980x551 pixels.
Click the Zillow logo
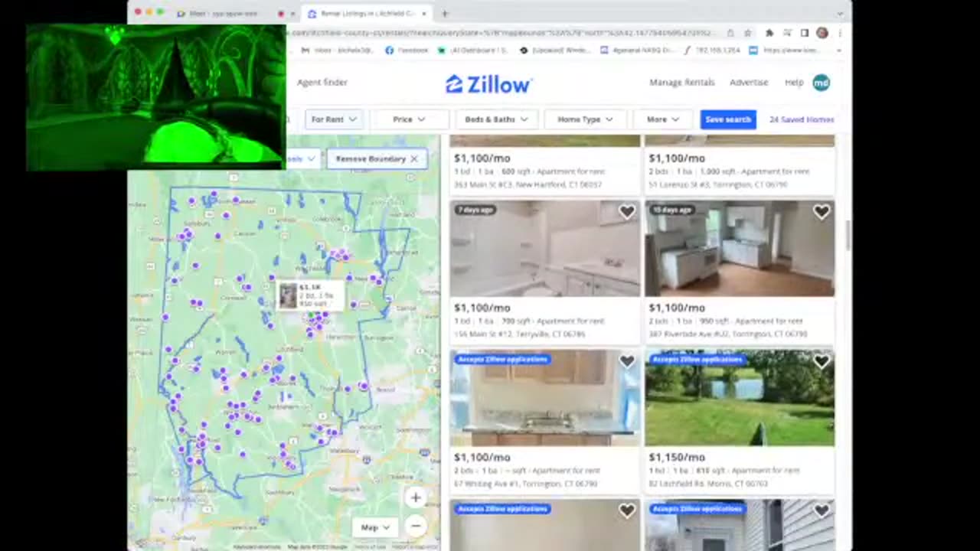pos(488,84)
